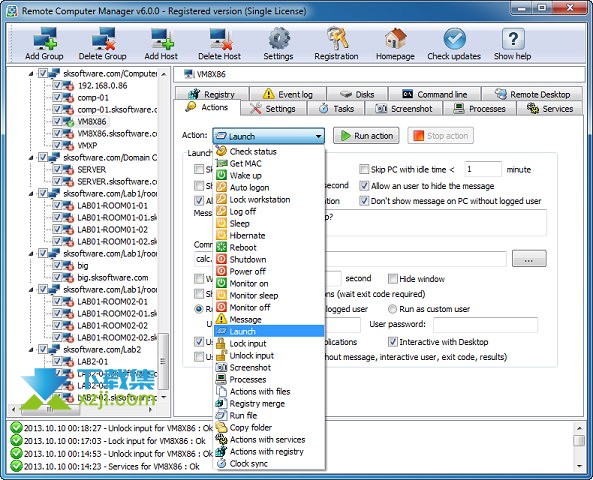Screen dimensions: 593x480
Task: Click the browse (...) button for the command
Action: [529, 259]
